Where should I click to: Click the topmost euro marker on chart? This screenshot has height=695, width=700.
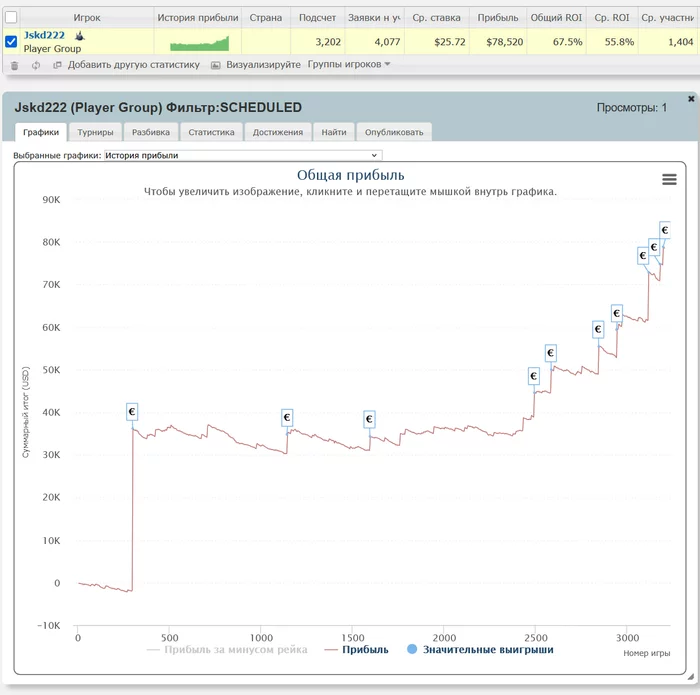point(665,230)
